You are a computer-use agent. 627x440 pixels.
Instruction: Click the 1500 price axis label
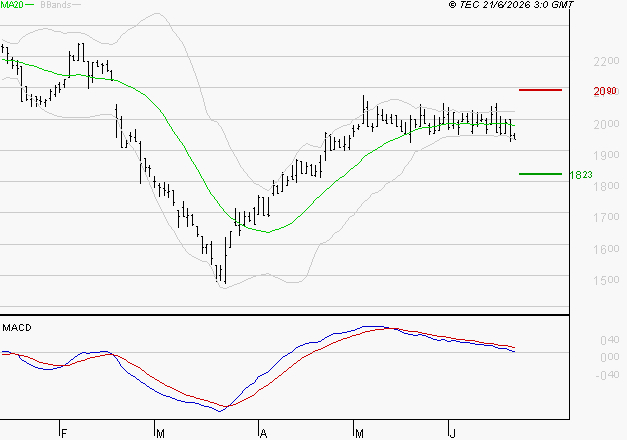(x=606, y=280)
